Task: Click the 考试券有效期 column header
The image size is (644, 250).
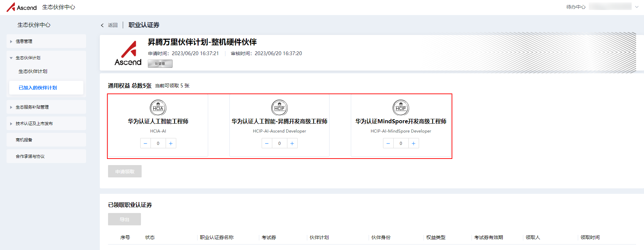Action: (489, 237)
